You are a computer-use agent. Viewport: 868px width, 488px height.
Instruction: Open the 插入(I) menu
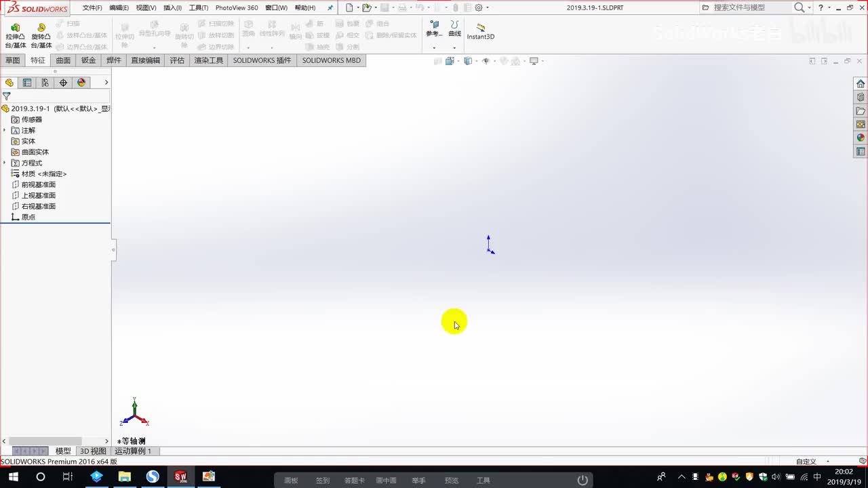(172, 7)
